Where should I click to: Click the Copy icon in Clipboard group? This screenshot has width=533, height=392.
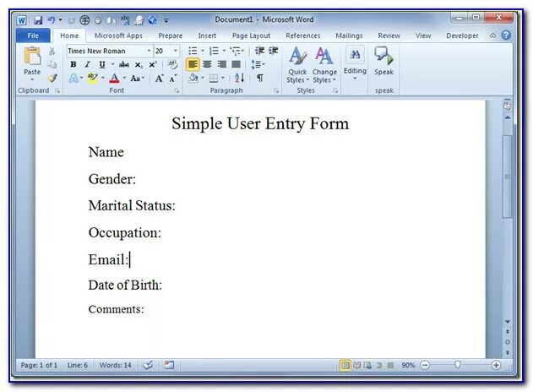tap(52, 64)
